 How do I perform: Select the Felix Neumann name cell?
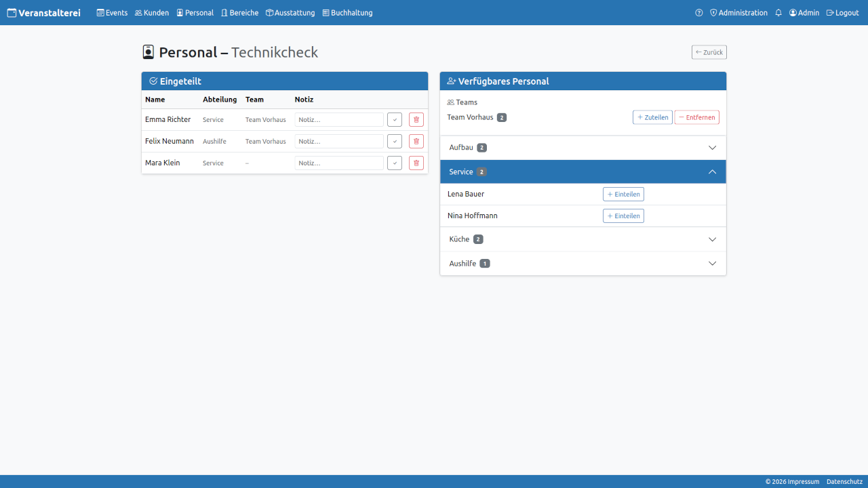coord(170,142)
